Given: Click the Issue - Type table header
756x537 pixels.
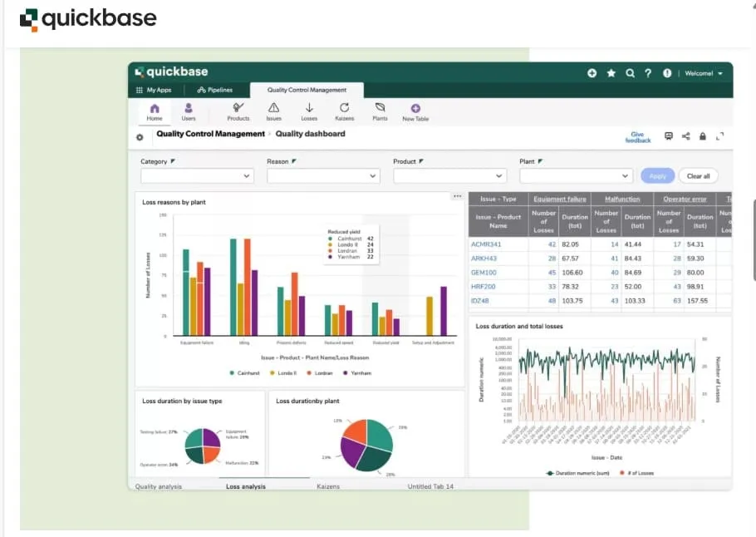Looking at the screenshot, I should (498, 199).
